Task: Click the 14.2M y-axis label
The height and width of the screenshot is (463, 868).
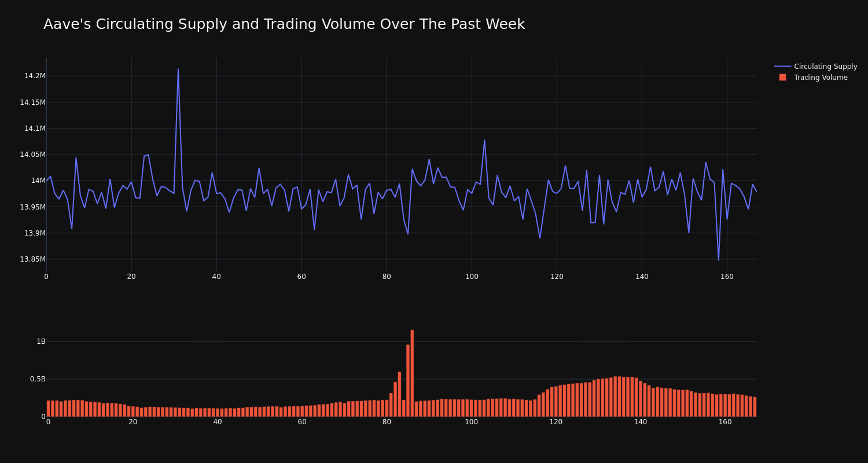Action: point(35,76)
